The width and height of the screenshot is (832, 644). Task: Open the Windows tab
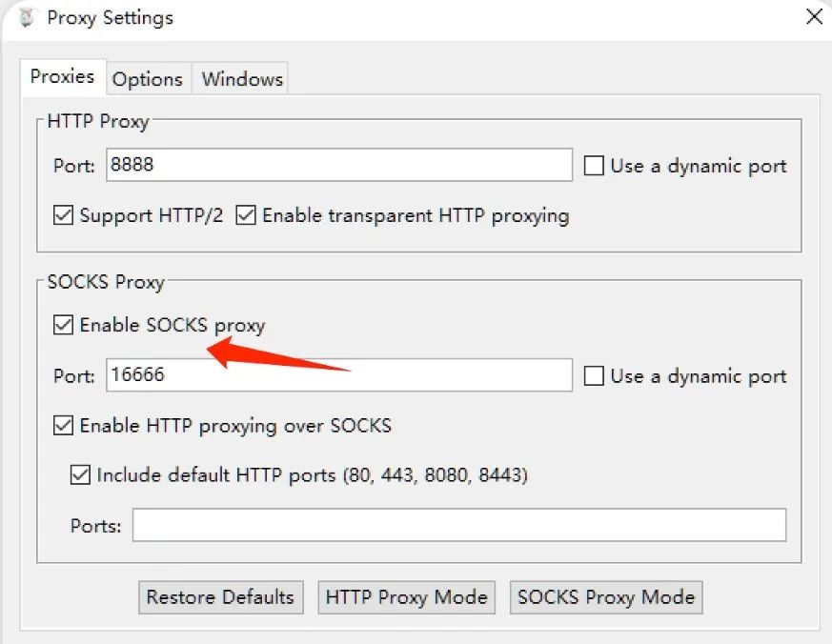pos(242,79)
